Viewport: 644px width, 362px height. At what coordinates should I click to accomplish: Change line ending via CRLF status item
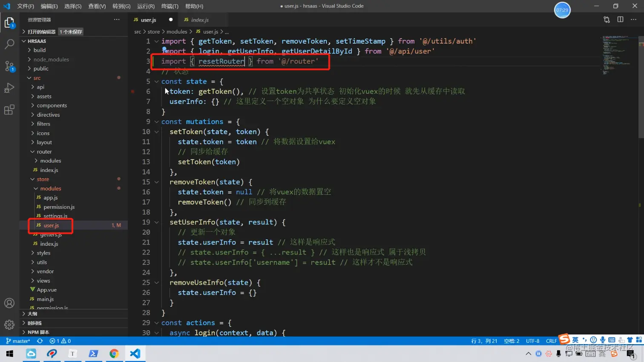[x=551, y=341]
